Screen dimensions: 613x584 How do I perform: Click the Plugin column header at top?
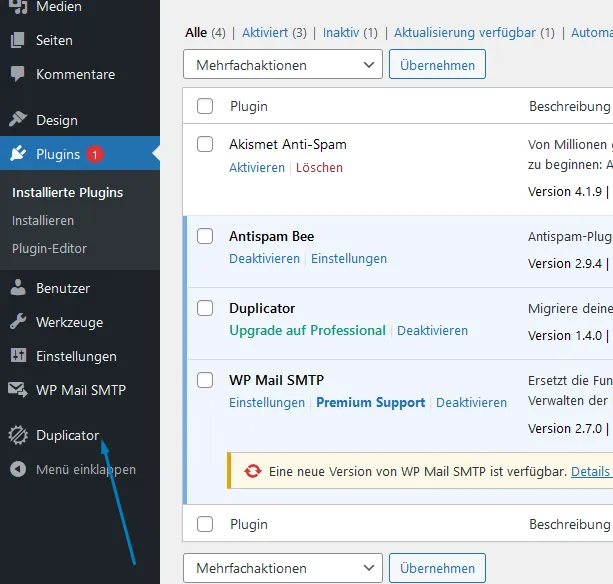click(249, 106)
